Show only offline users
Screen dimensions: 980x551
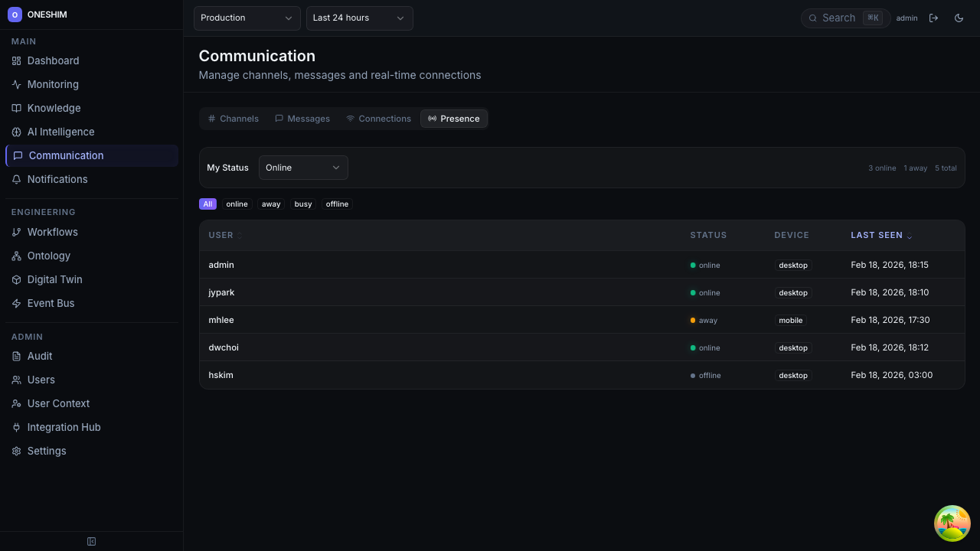click(337, 204)
